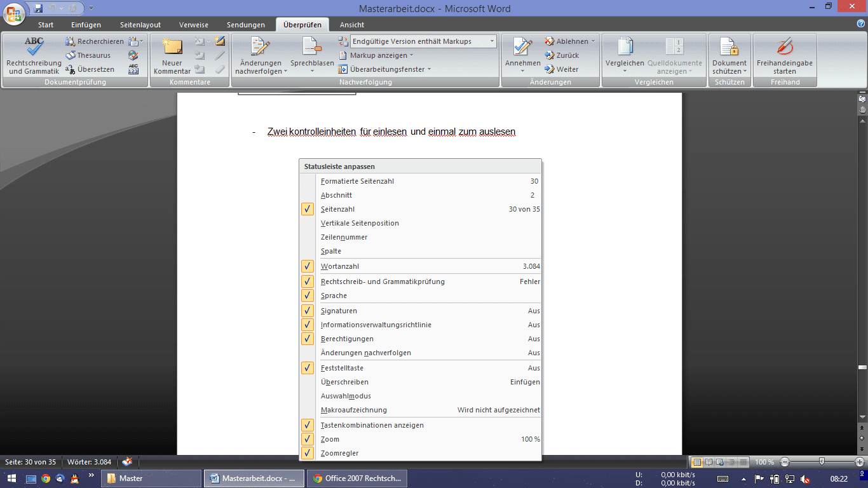Enable Formatierte Seitenzahl in menu

click(421, 181)
